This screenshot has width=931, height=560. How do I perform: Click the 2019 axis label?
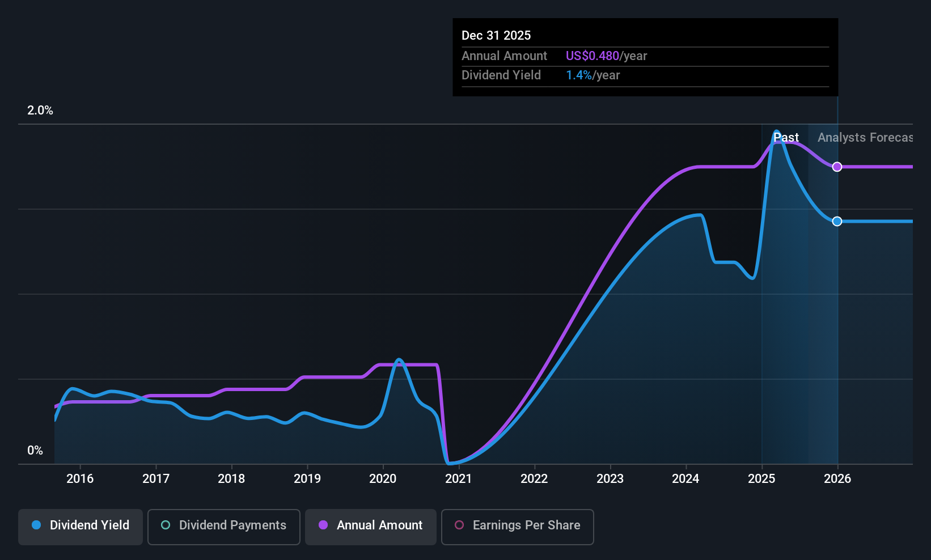(307, 478)
